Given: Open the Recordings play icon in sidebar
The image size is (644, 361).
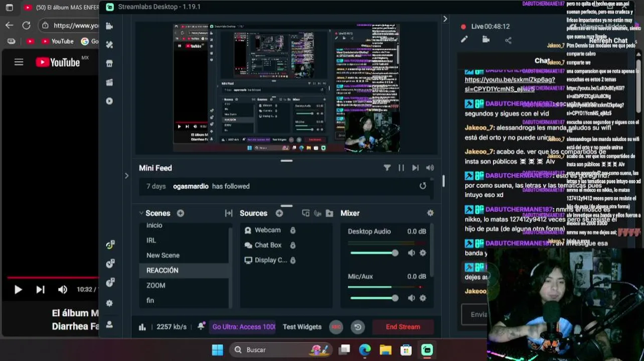Looking at the screenshot, I should click(109, 101).
